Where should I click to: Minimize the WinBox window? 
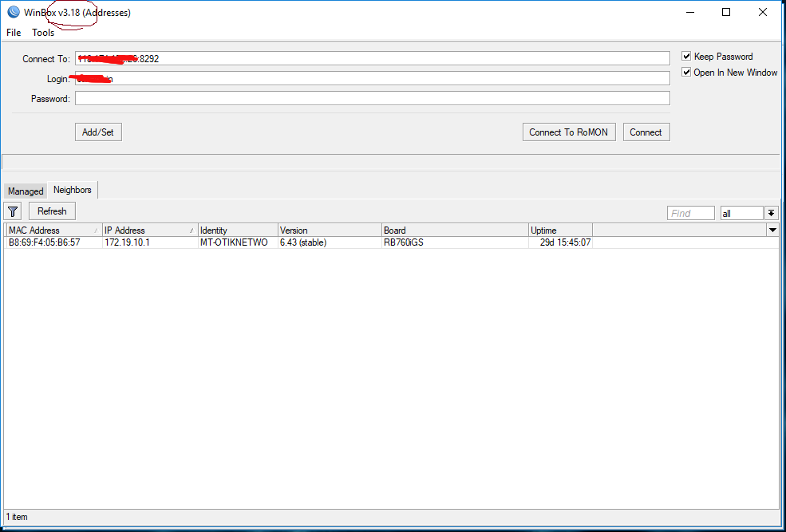click(x=690, y=13)
